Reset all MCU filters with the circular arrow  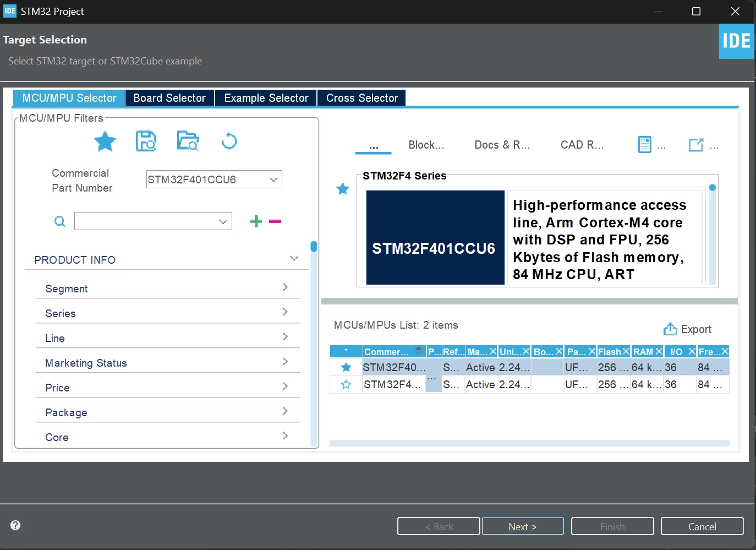click(229, 141)
